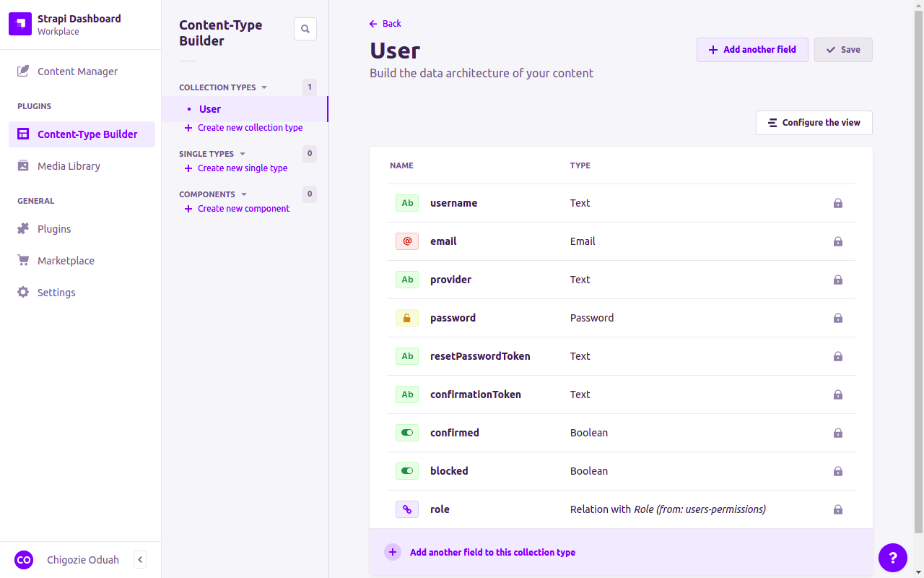Open the help question mark button
Image resolution: width=924 pixels, height=578 pixels.
pos(892,558)
